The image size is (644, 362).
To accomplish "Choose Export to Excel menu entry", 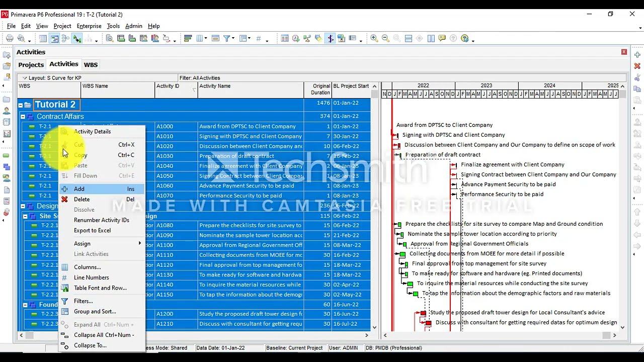I will pos(101,230).
